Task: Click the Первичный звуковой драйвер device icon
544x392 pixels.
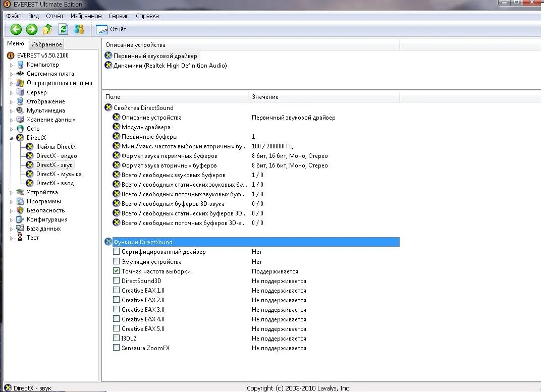Action: pos(108,55)
